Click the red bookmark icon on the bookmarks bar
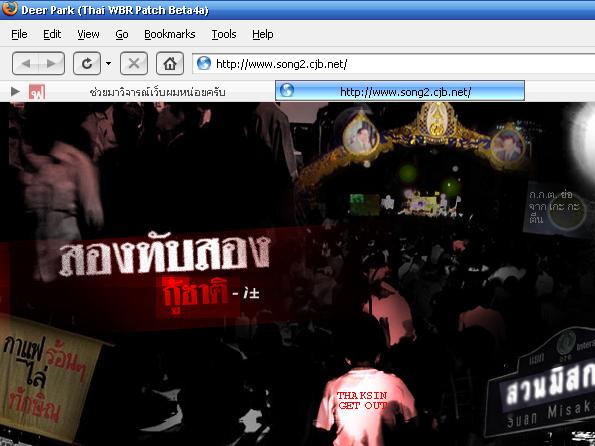The image size is (595, 446). pyautogui.click(x=37, y=92)
